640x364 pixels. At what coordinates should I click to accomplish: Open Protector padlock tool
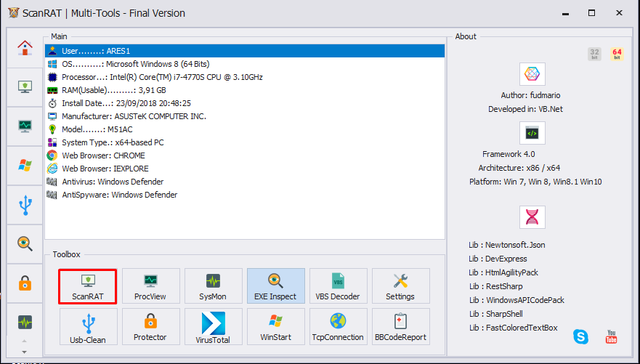[151, 326]
